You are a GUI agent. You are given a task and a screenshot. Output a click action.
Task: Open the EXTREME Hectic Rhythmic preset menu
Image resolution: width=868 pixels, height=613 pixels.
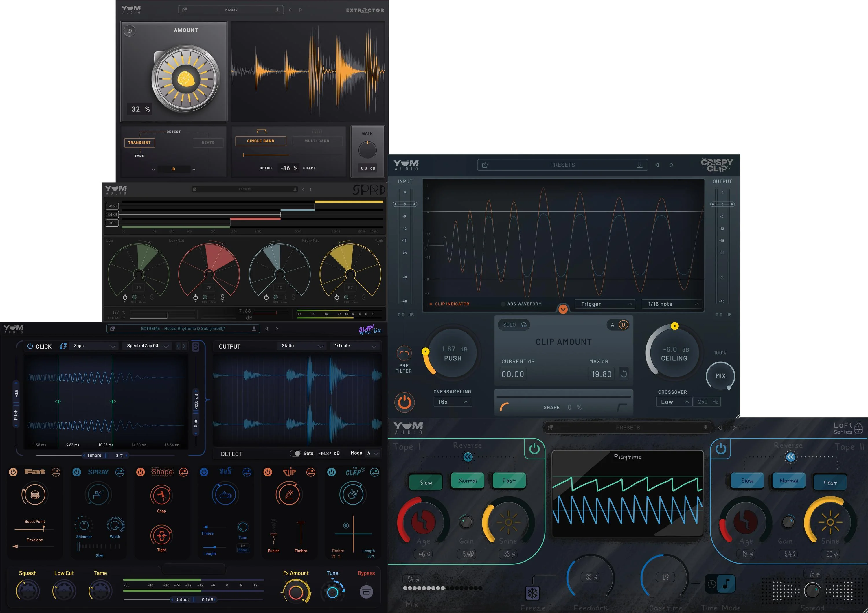pyautogui.click(x=183, y=329)
